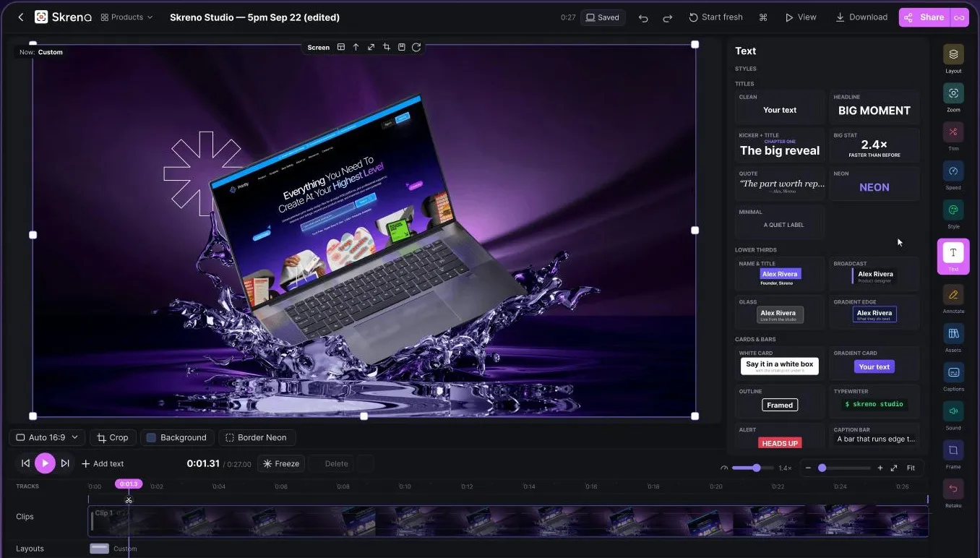The height and width of the screenshot is (558, 980).
Task: Adjust the playback speed slider at 1.4×
Action: click(752, 468)
